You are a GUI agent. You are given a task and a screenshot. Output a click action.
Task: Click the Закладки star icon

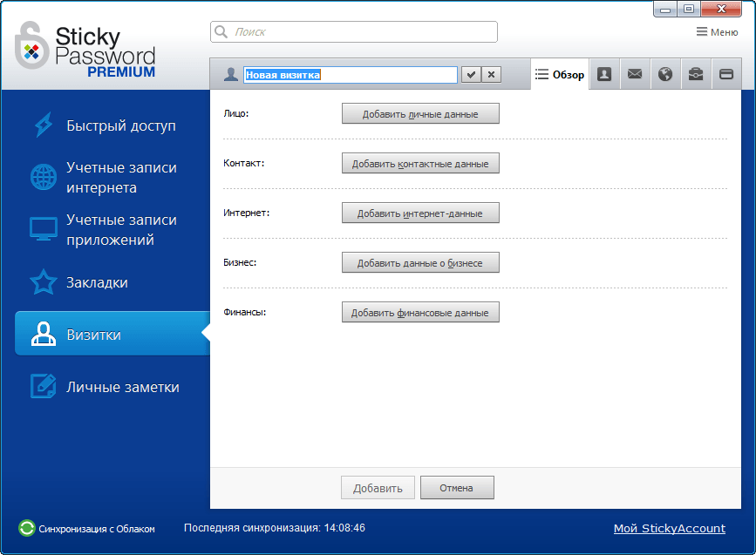coord(43,282)
